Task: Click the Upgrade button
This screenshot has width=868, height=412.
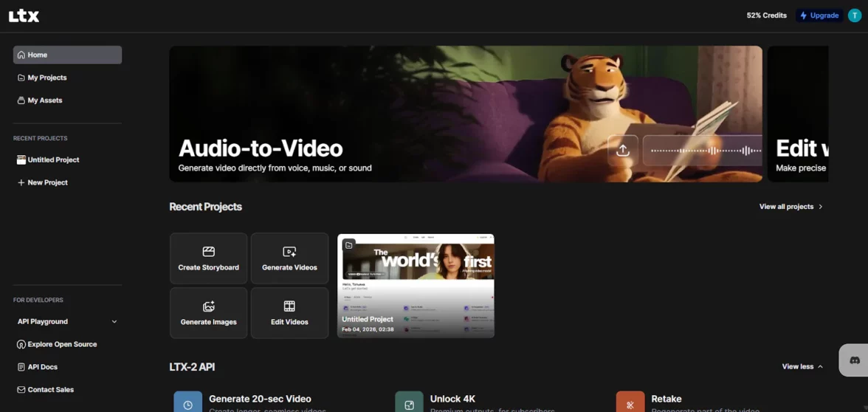Action: click(x=819, y=16)
